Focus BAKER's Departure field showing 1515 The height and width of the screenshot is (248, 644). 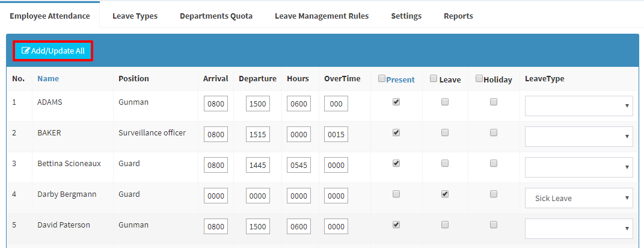click(x=258, y=134)
